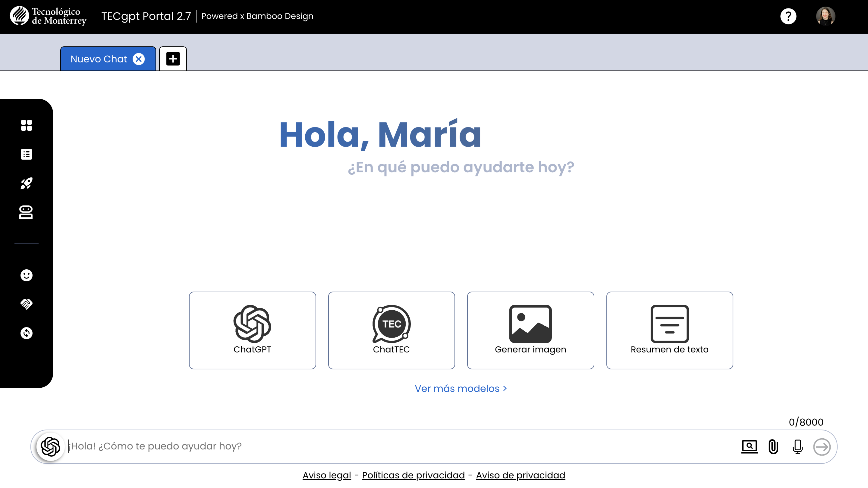Close the Nuevo Chat tab
Screen dimensions: 868x488
pos(139,59)
